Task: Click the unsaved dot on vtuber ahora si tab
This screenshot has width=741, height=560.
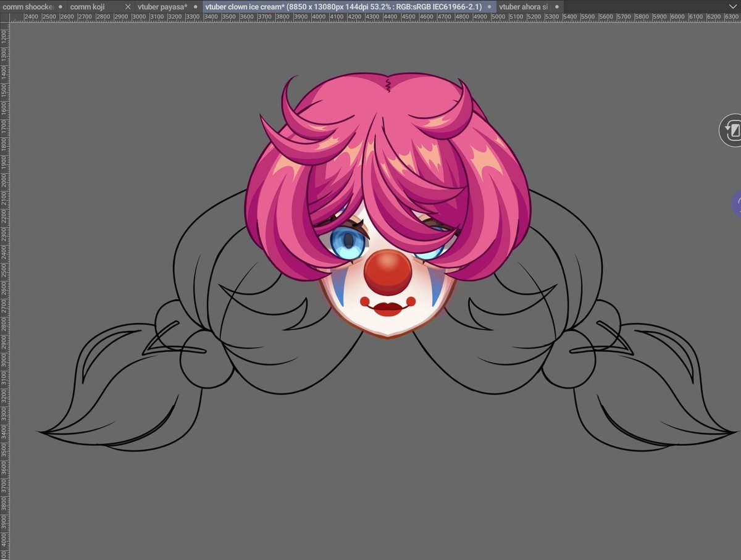Action: 556,6
